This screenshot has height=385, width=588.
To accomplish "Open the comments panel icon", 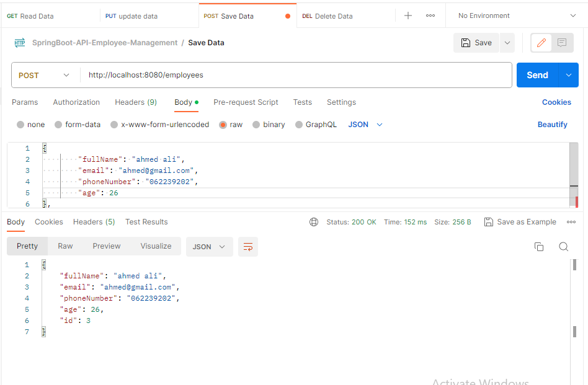I will [x=562, y=43].
